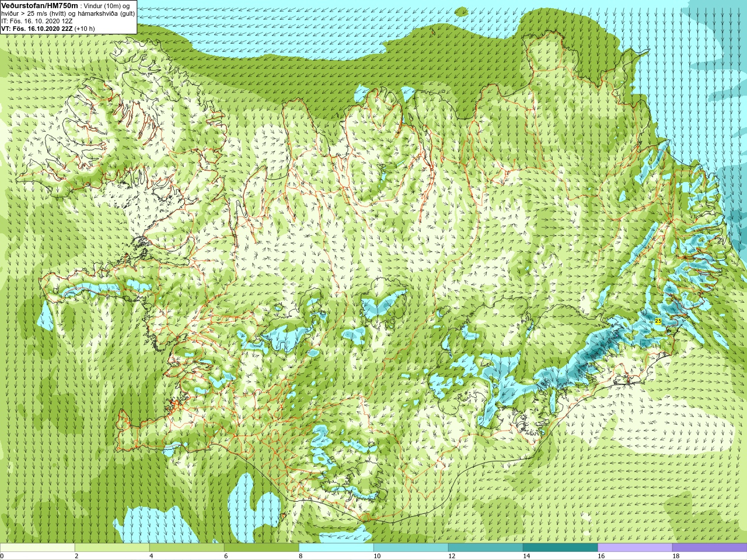Select the dark teal 14–16 m/s legend swatch
The height and width of the screenshot is (560, 747).
pos(560,548)
